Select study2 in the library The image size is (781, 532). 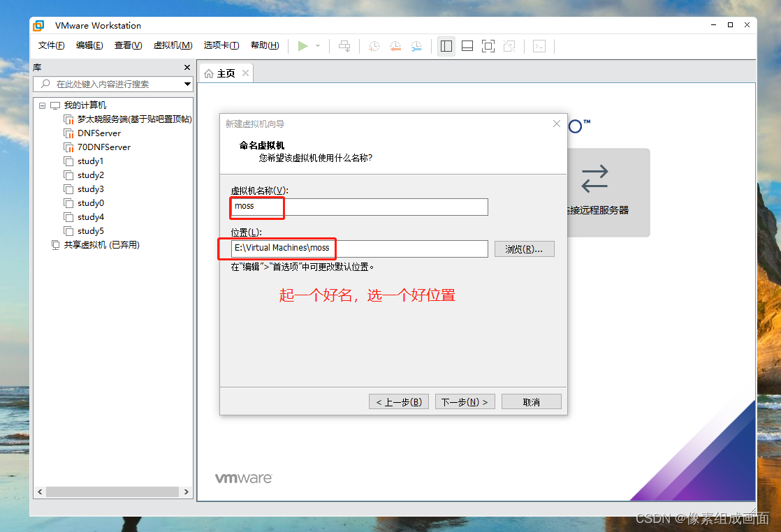click(x=91, y=175)
